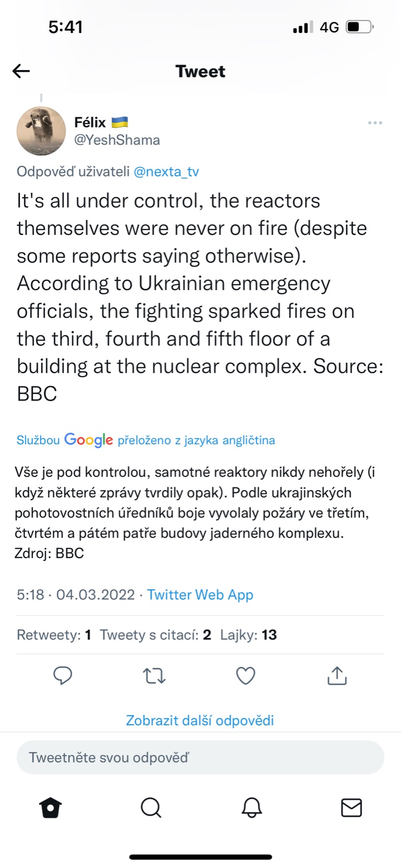
Task: Open the three-dot tweet options menu
Action: (375, 123)
